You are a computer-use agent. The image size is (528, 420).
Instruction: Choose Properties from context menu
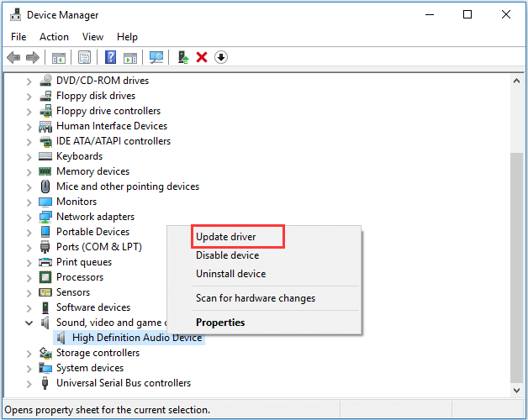click(x=220, y=323)
